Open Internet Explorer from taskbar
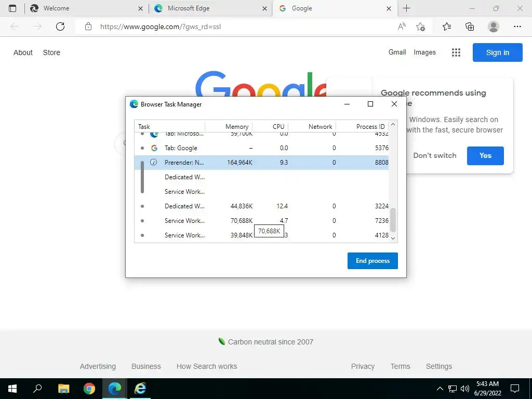 click(x=140, y=389)
